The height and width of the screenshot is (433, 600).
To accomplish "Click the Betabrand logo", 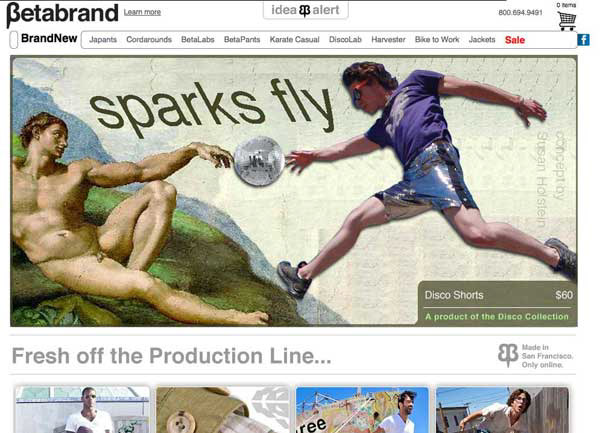I will (62, 14).
